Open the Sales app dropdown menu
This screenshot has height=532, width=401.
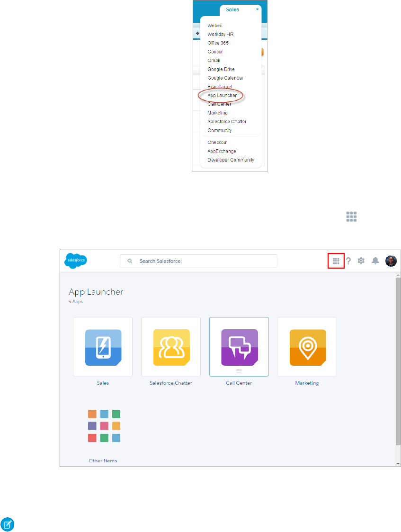[x=241, y=9]
